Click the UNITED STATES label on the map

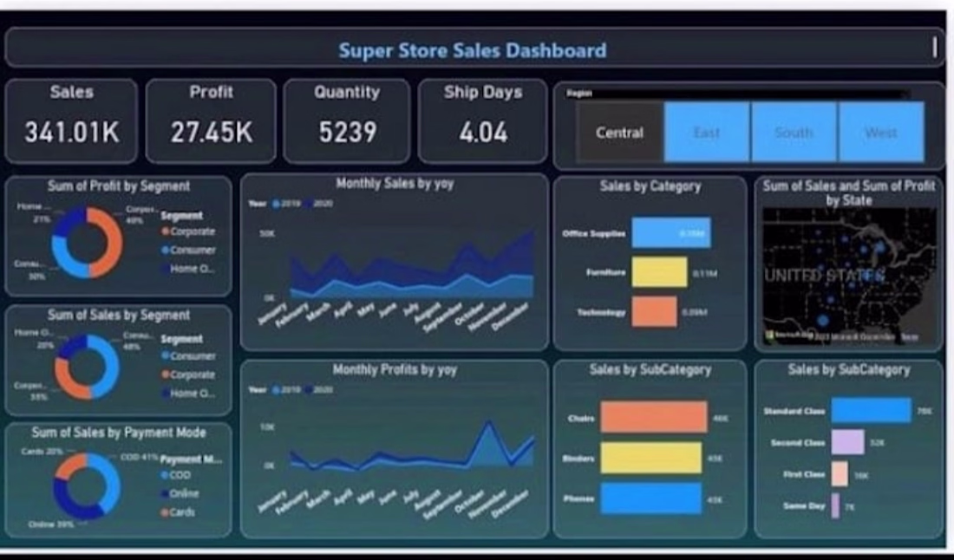(825, 276)
